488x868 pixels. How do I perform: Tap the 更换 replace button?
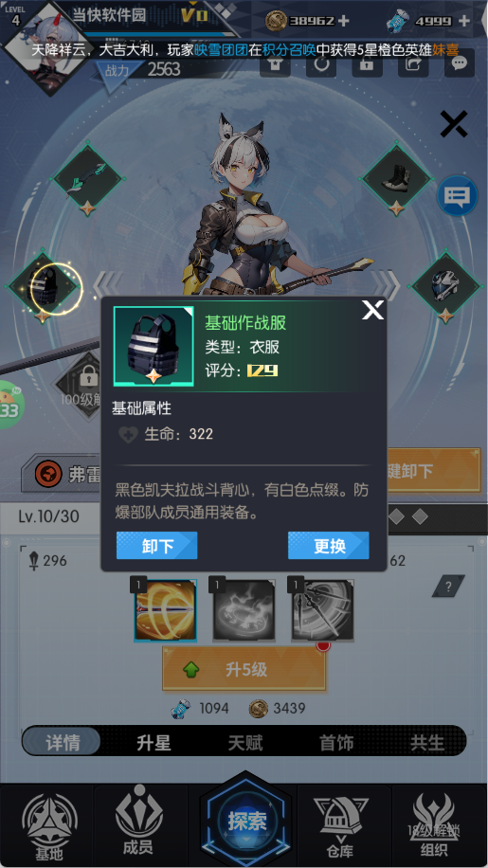[x=329, y=546]
